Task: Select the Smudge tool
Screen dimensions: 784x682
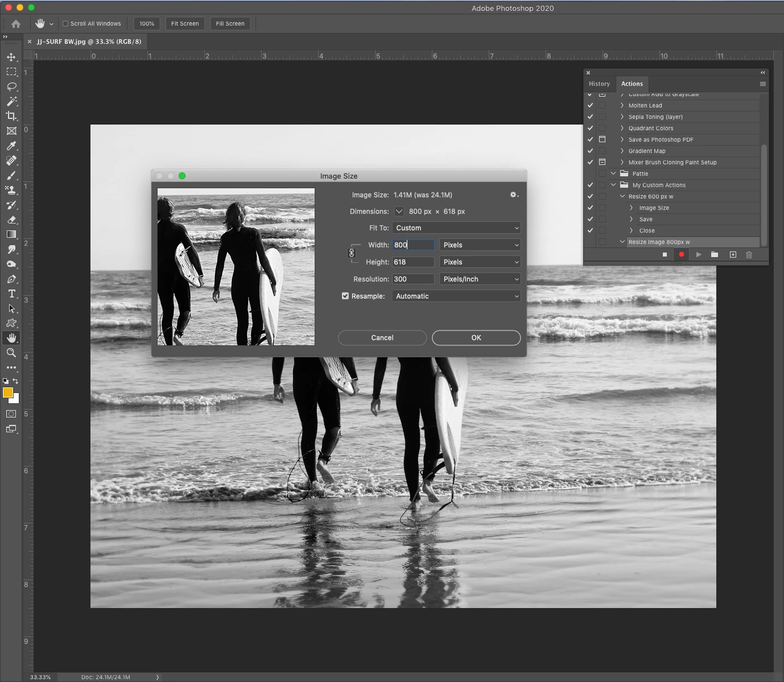Action: tap(11, 249)
